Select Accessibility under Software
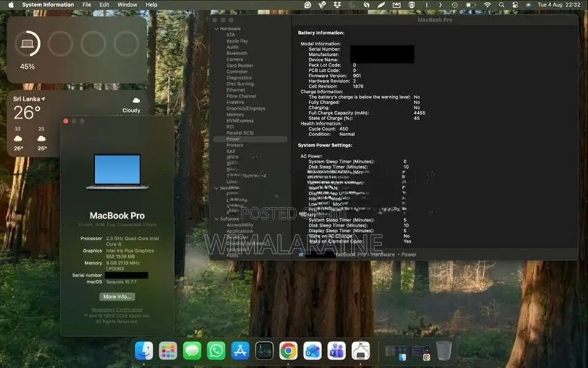588x368 pixels. click(240, 225)
